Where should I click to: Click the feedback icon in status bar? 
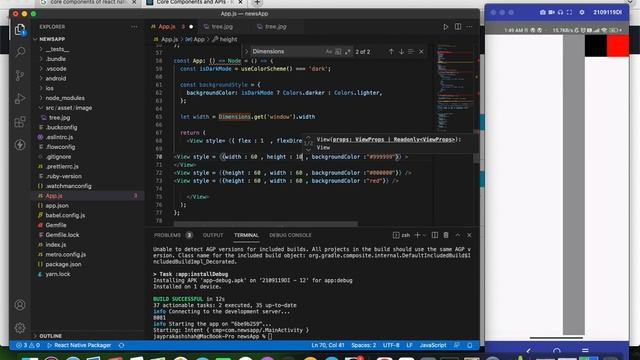(x=457, y=345)
